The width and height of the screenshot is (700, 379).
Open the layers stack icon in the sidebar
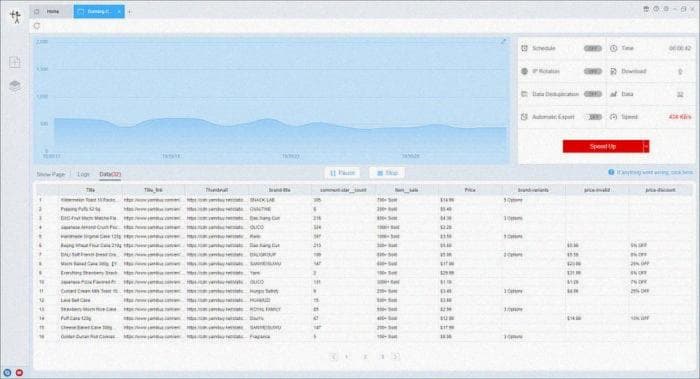[x=15, y=85]
